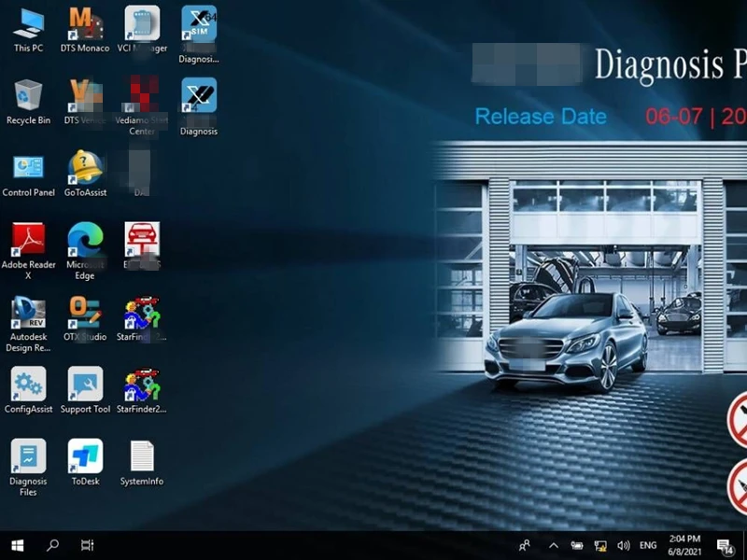This screenshot has width=747, height=560.
Task: Launch Microsoft Edge
Action: [85, 250]
